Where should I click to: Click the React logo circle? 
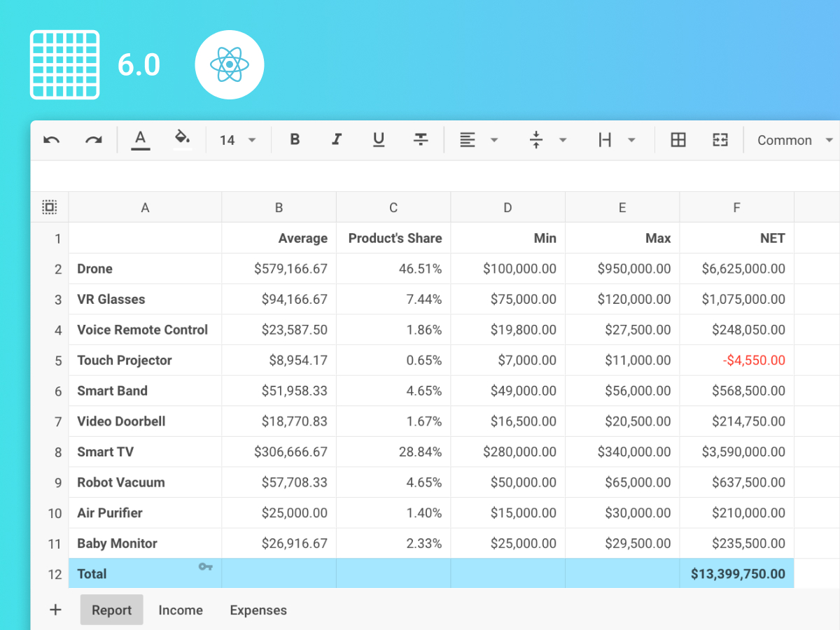230,64
